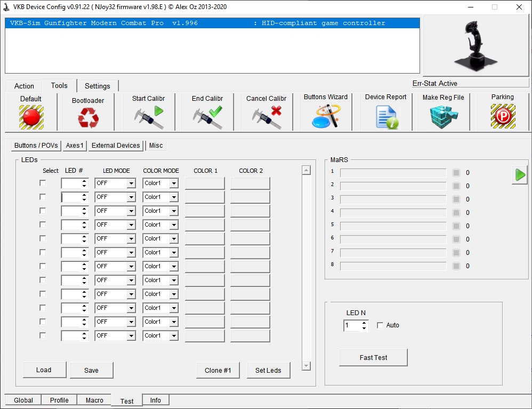Apply settings with the Set Leds button

tap(268, 370)
